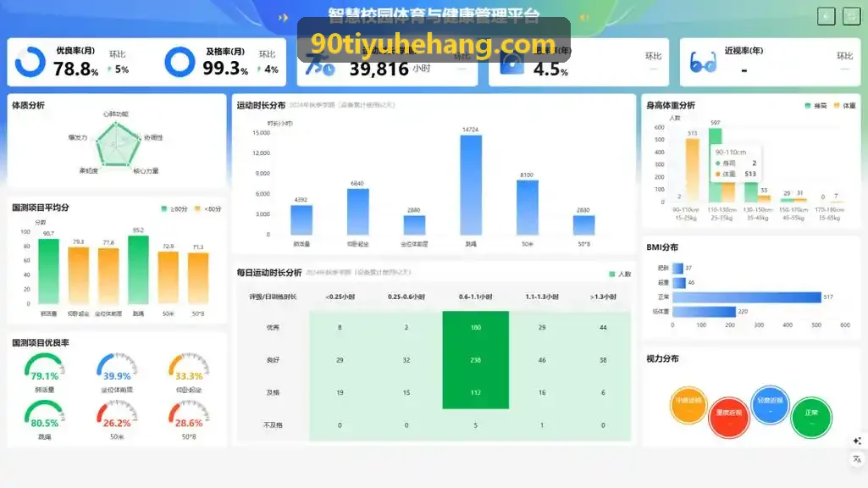
Task: Toggle the 人数 legend in 每日运动时长分析
Action: (620, 274)
